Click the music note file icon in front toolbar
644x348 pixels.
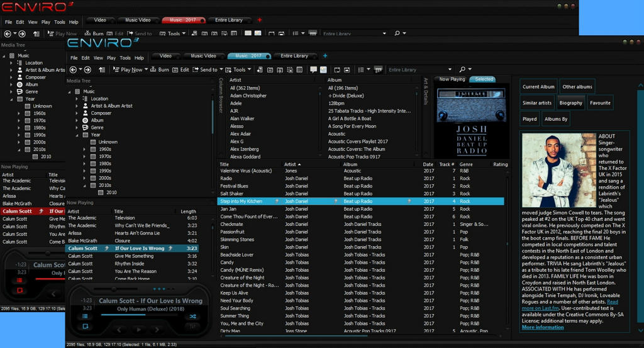[x=260, y=70]
